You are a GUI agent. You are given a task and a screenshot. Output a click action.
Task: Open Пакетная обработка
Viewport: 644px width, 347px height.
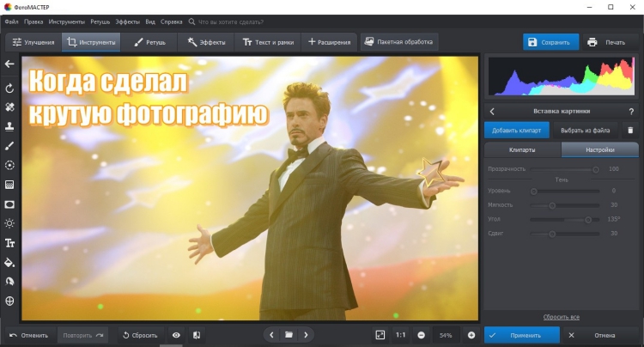pyautogui.click(x=399, y=42)
